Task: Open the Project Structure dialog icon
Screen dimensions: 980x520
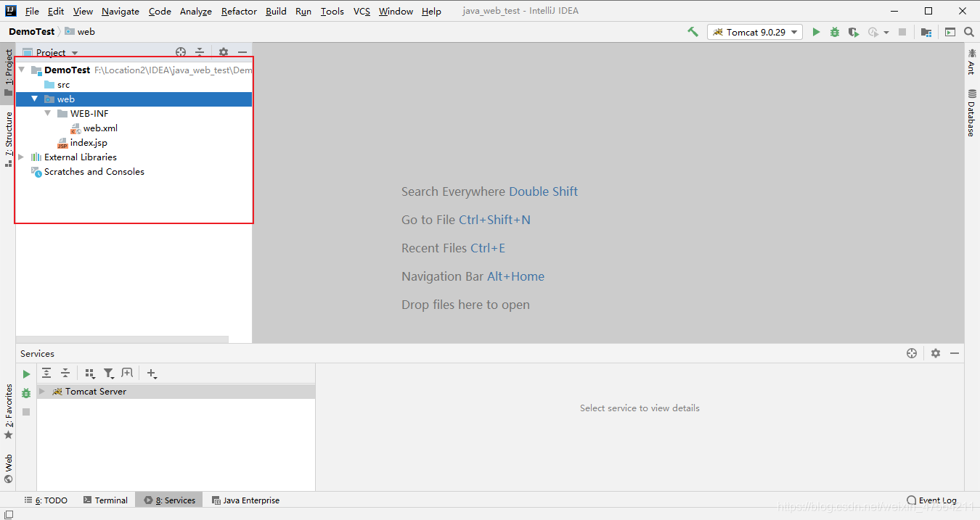Action: pyautogui.click(x=926, y=32)
